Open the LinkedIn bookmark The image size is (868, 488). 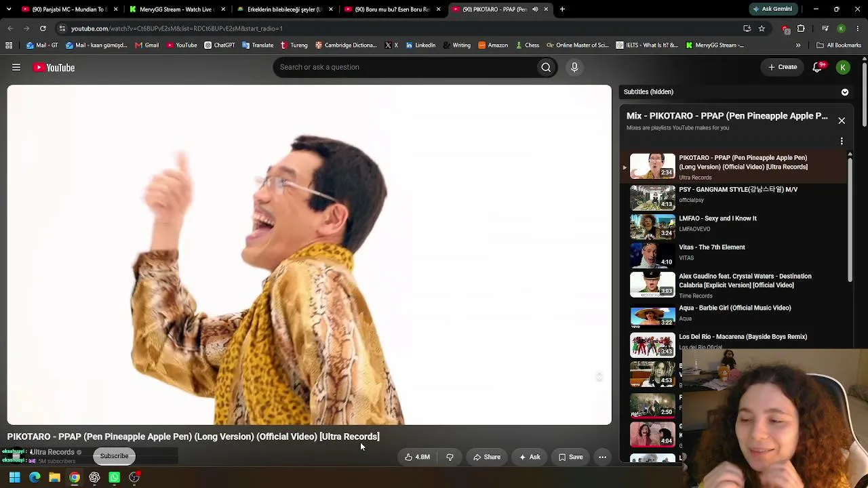click(x=420, y=45)
